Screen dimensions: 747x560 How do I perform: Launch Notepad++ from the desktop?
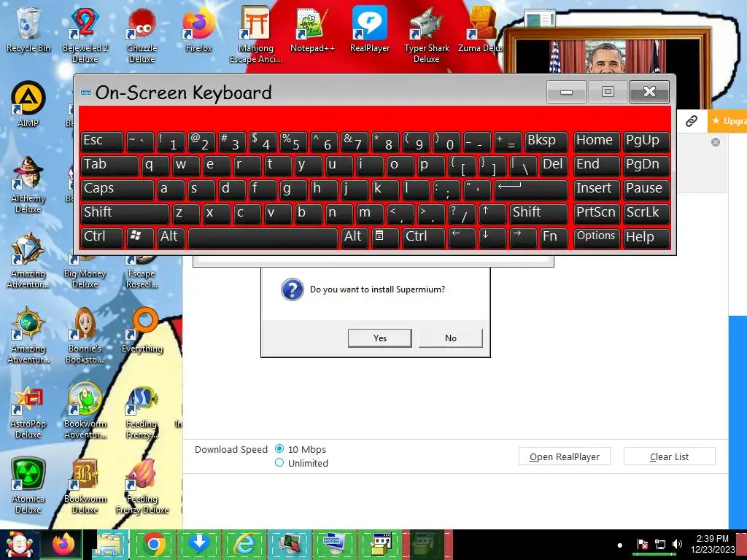[x=312, y=29]
